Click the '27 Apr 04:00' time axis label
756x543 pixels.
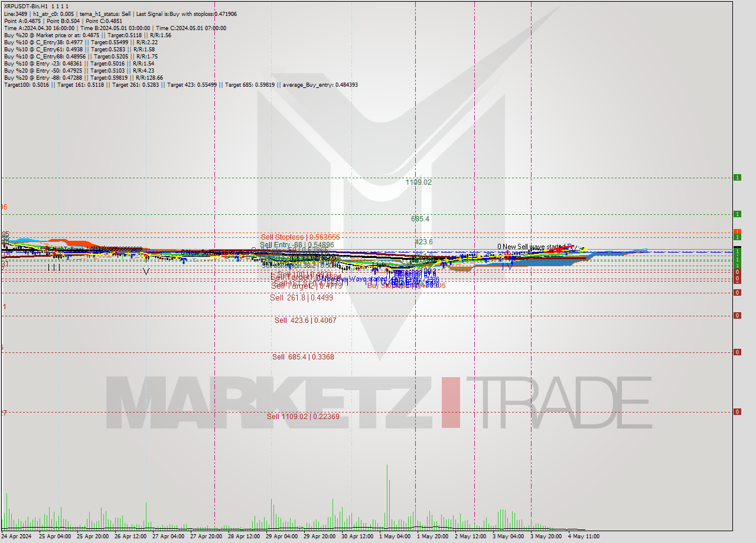[x=168, y=537]
